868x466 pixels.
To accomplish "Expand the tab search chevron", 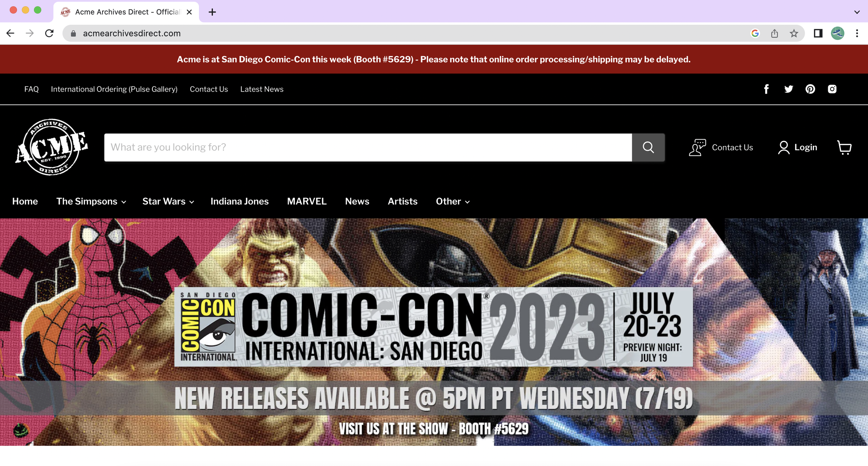I will click(857, 12).
